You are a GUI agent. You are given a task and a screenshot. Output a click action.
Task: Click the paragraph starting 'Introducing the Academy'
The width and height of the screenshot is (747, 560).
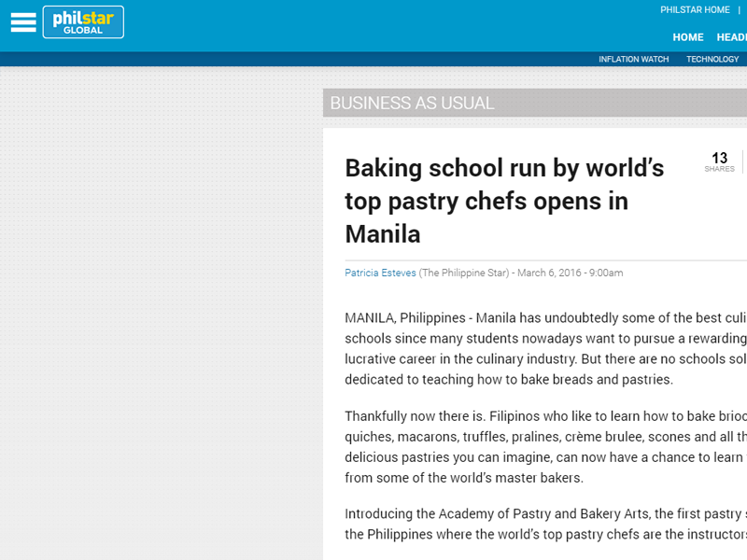545,524
